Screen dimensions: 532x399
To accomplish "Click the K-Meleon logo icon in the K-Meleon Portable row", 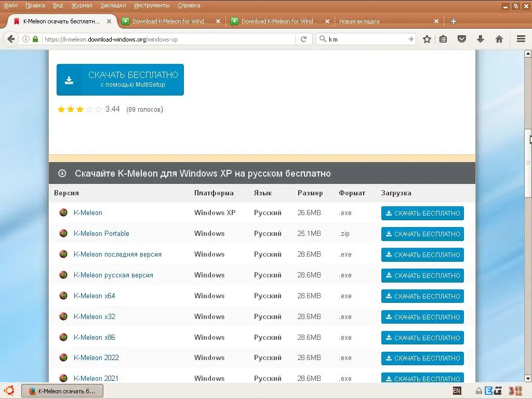I will point(63,233).
